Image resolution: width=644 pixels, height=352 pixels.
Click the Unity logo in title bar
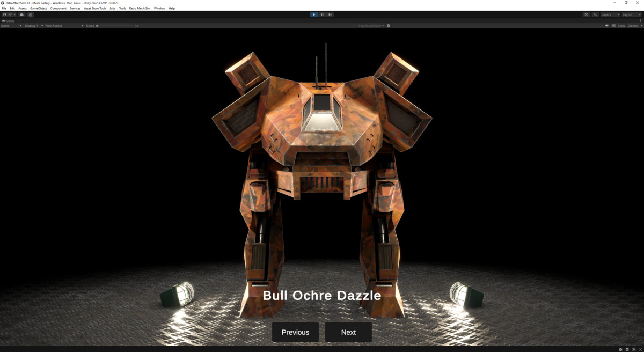(x=3, y=3)
